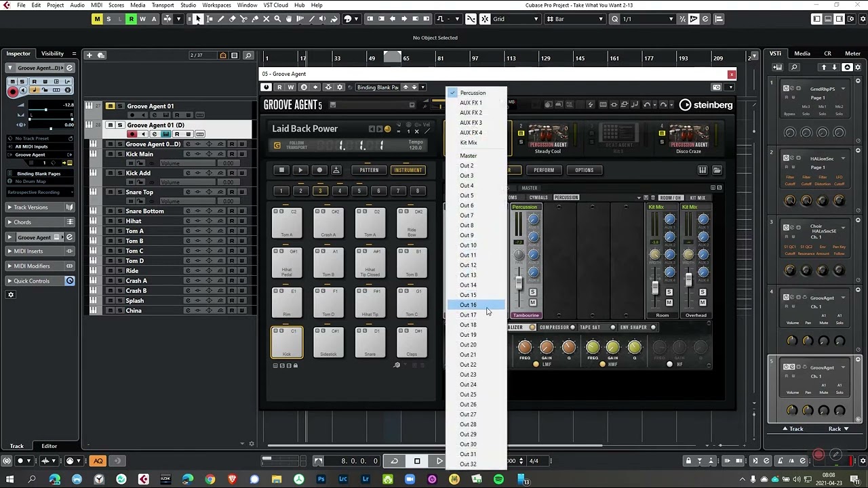The width and height of the screenshot is (868, 488).
Task: Choose AUX FX 1 output
Action: click(476, 103)
